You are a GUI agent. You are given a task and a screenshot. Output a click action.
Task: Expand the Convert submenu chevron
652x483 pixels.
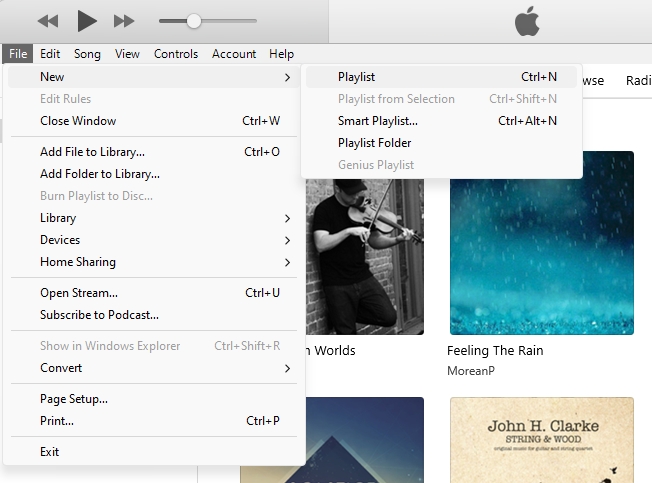coord(287,368)
